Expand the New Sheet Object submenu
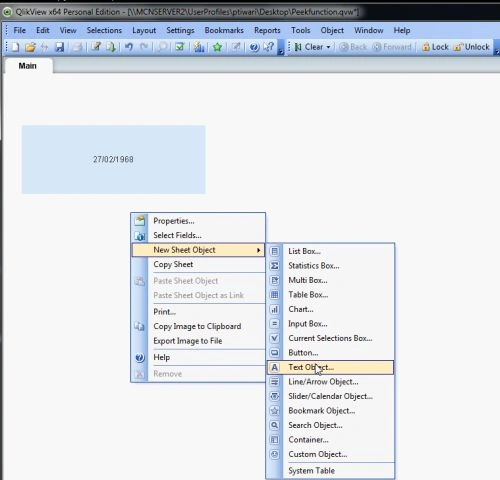 coord(198,250)
